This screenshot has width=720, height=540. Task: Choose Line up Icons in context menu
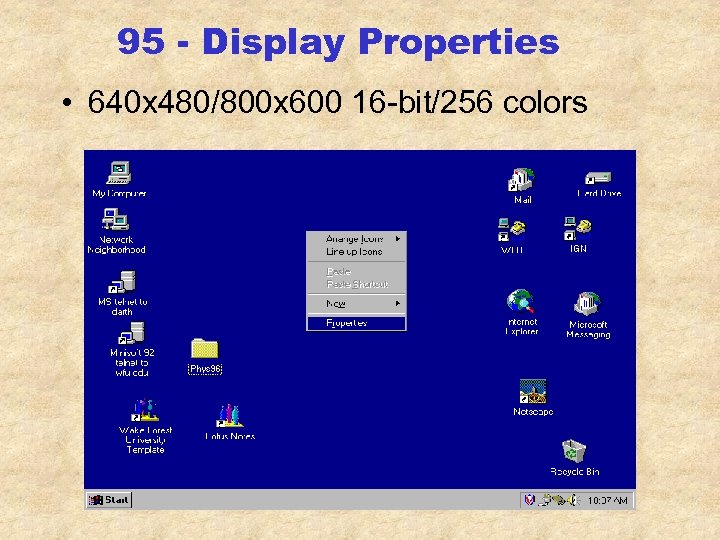(x=356, y=252)
